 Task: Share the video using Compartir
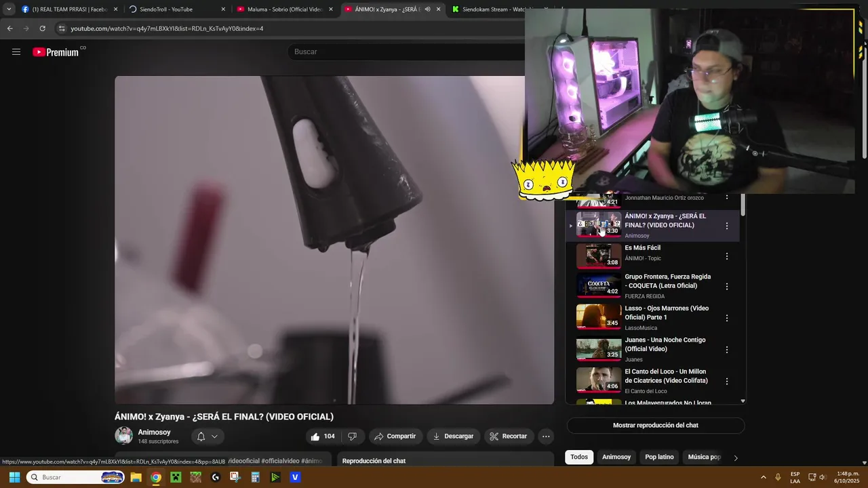coord(395,436)
